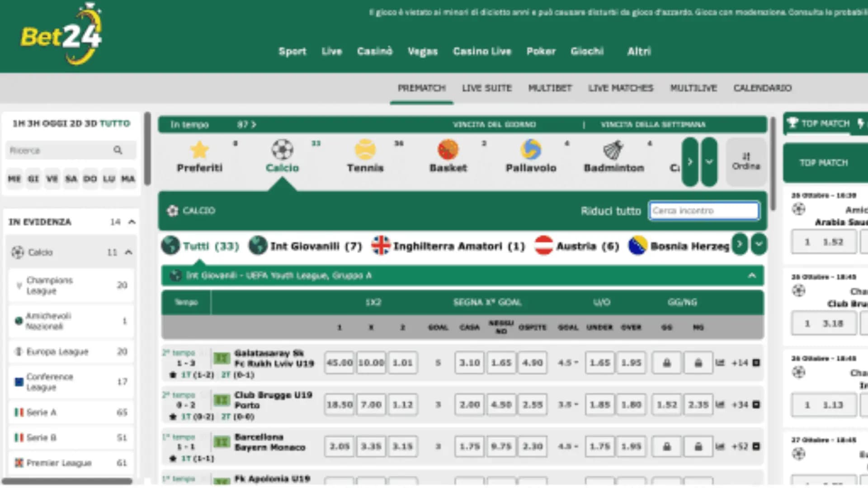Click the Riduci tutto button
Screen dimensions: 868x488
[x=611, y=211]
